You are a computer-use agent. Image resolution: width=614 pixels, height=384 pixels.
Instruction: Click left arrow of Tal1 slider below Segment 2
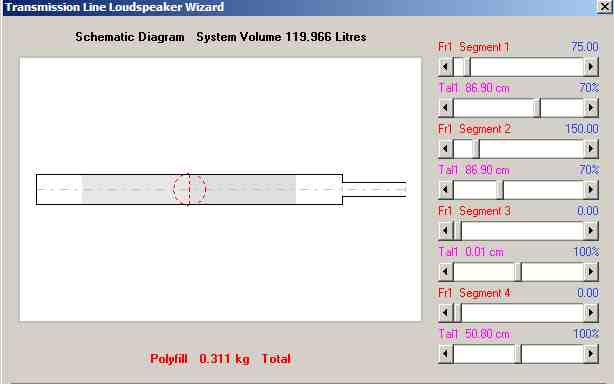(x=446, y=190)
